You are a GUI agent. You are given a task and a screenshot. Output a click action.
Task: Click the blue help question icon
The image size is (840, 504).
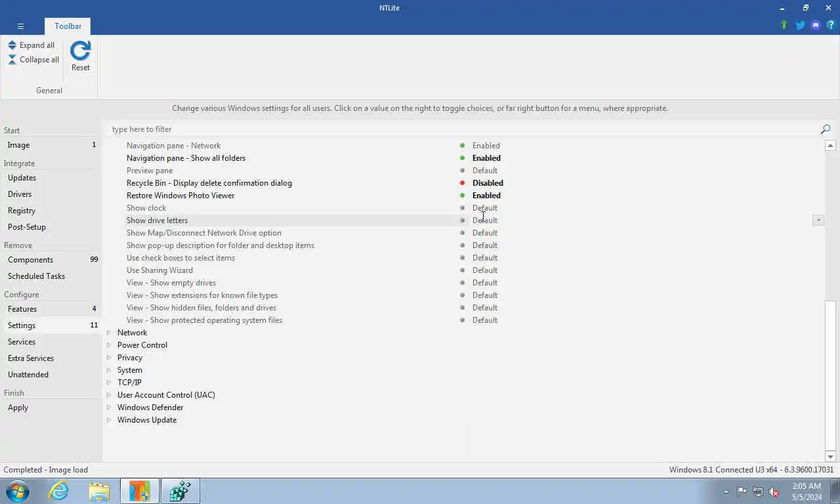pos(831,25)
